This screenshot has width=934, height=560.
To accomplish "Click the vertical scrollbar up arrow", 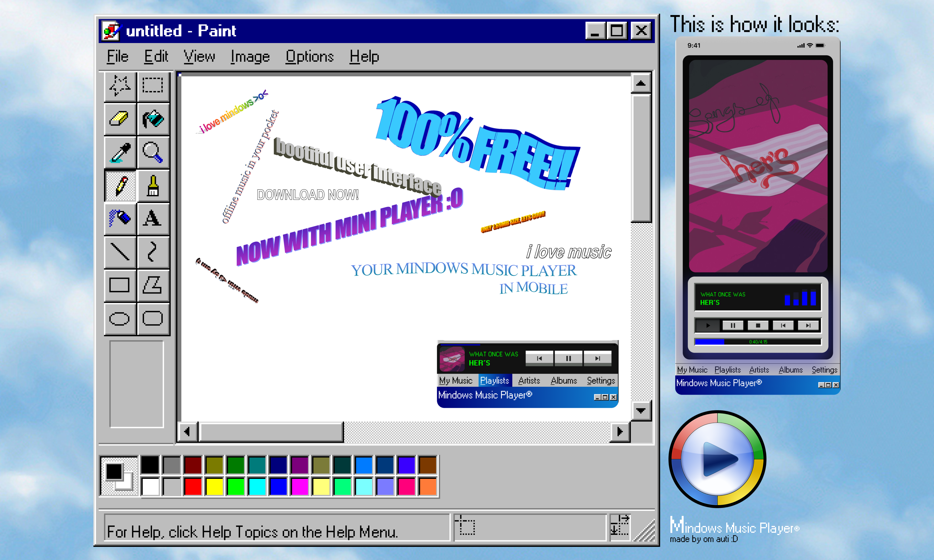I will click(641, 83).
